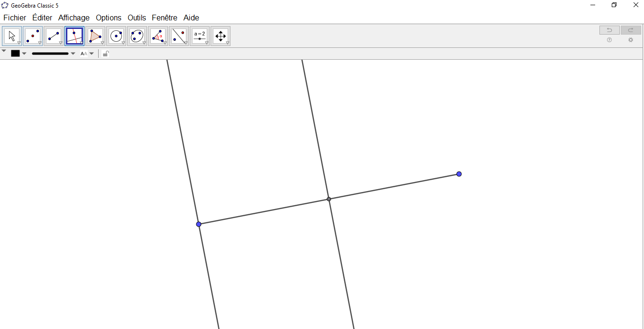Click the black color swatch

tap(16, 54)
